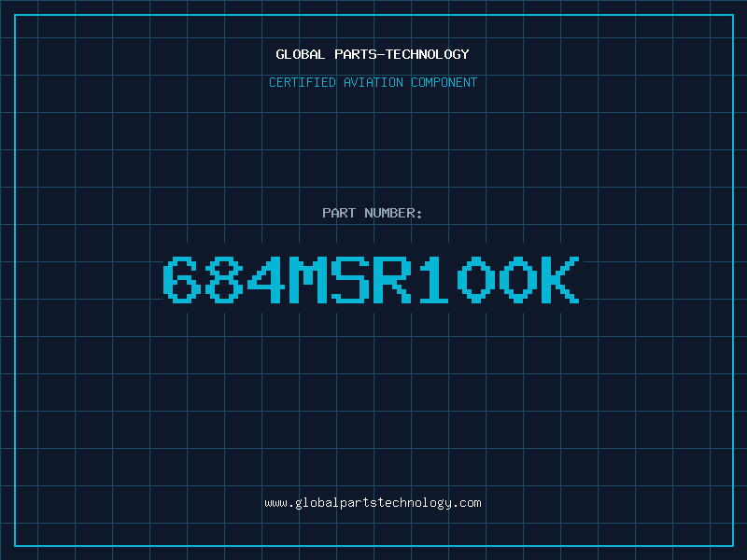
Task: Open the www.globalpartstechnology.com link
Action: 373,503
